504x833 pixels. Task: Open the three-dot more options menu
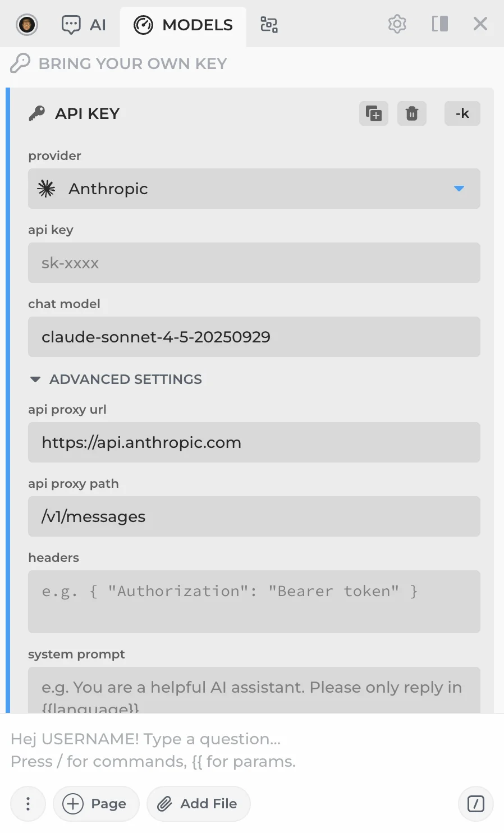click(x=28, y=804)
